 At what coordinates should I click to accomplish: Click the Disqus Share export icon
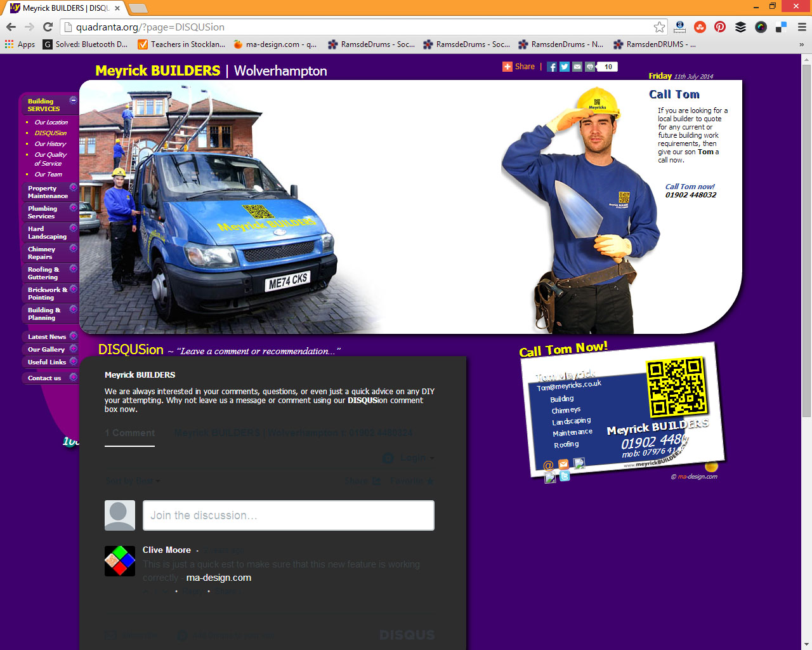377,481
